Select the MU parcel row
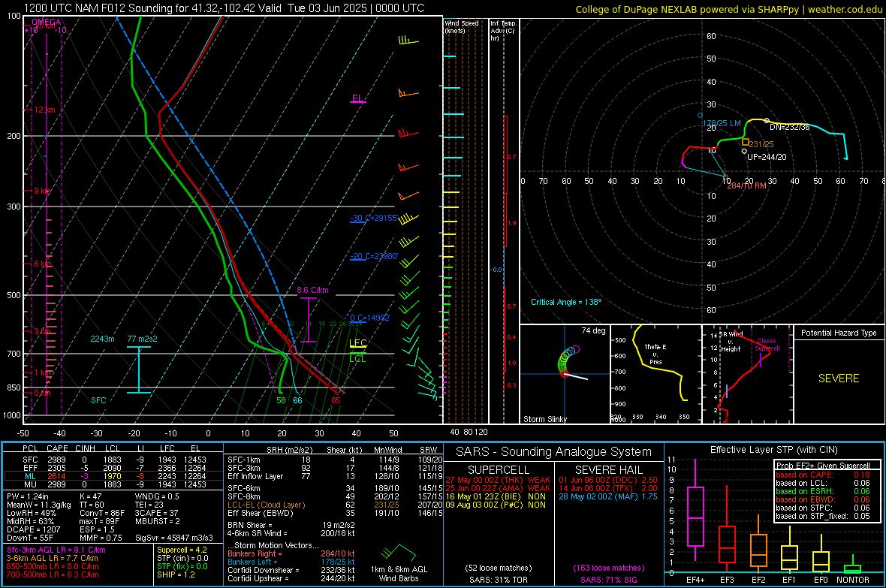This screenshot has width=886, height=588. (x=113, y=484)
